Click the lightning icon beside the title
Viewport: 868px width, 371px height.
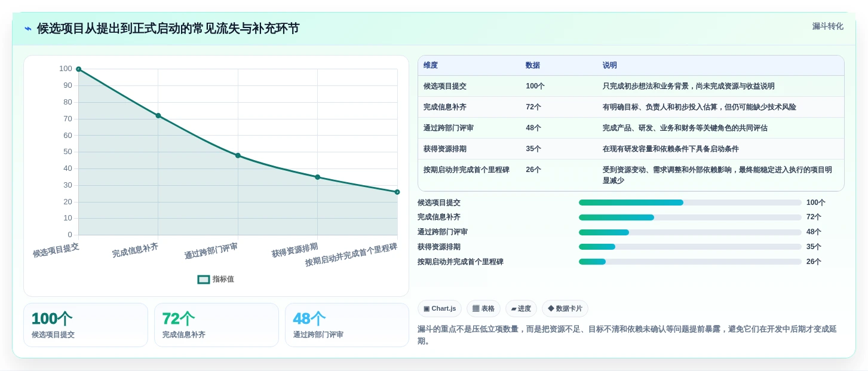(x=28, y=29)
